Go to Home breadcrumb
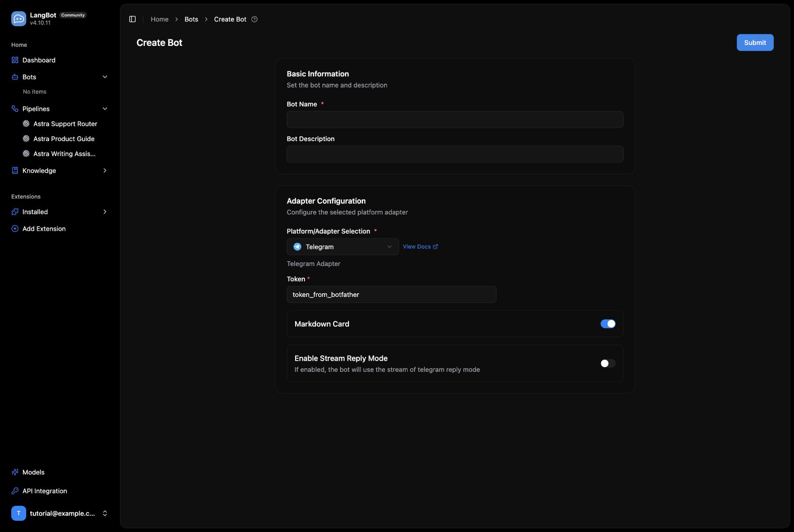Image resolution: width=794 pixels, height=532 pixels. pos(159,19)
